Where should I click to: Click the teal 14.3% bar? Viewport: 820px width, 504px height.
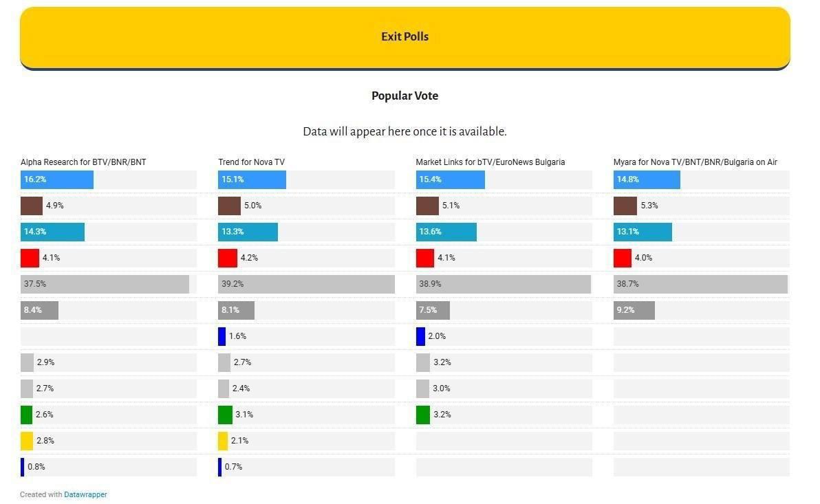pos(52,232)
